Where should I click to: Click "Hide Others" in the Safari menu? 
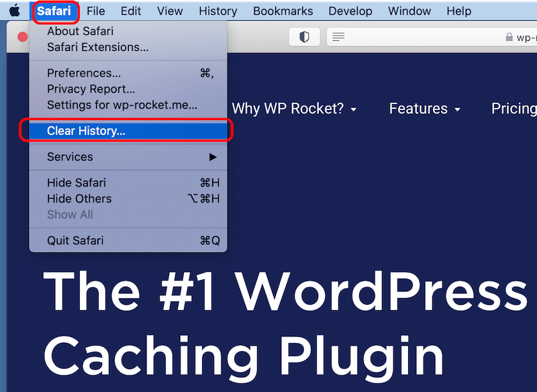coord(79,199)
